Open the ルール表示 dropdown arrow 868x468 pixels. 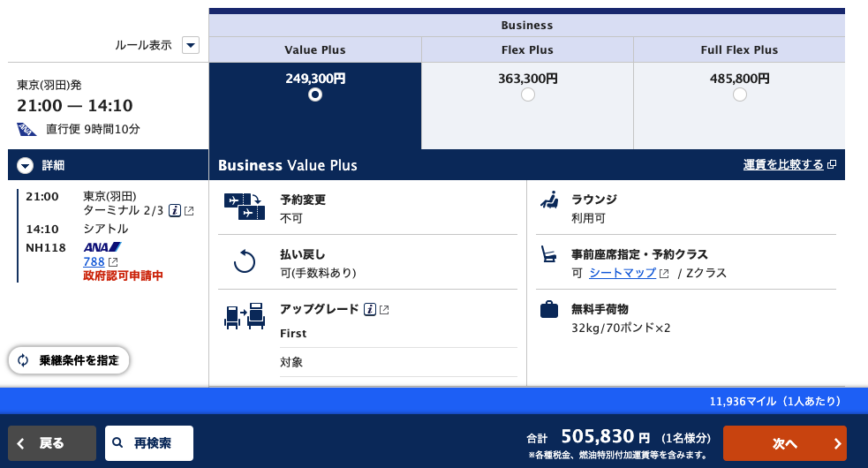click(191, 45)
